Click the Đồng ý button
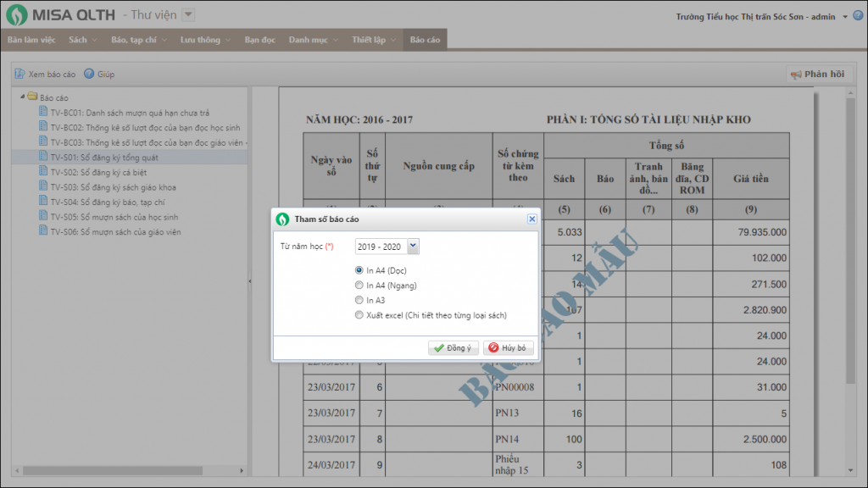 point(453,347)
